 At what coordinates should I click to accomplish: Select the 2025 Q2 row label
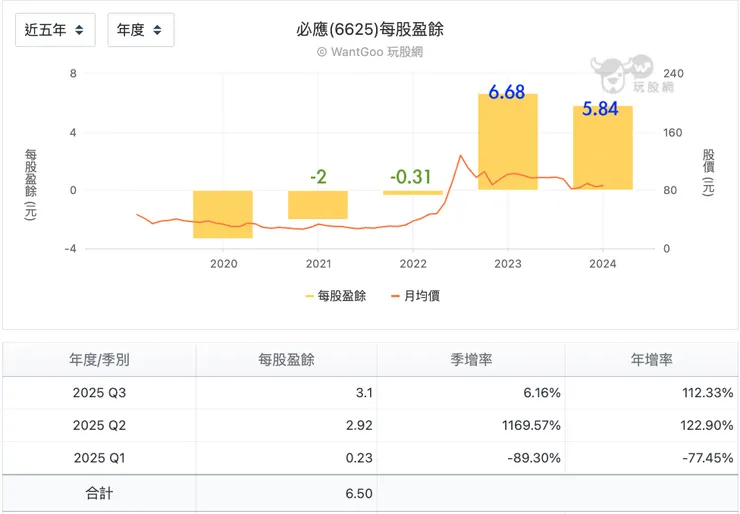[x=99, y=425]
